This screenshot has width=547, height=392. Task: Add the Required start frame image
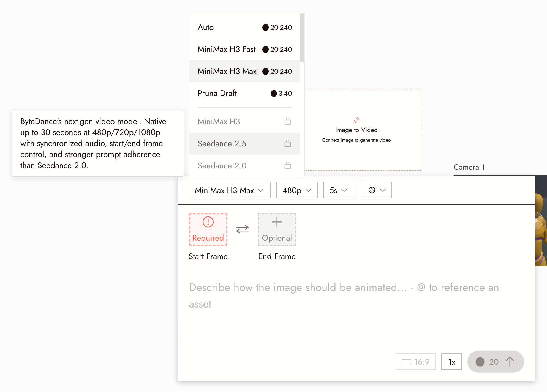pos(208,229)
